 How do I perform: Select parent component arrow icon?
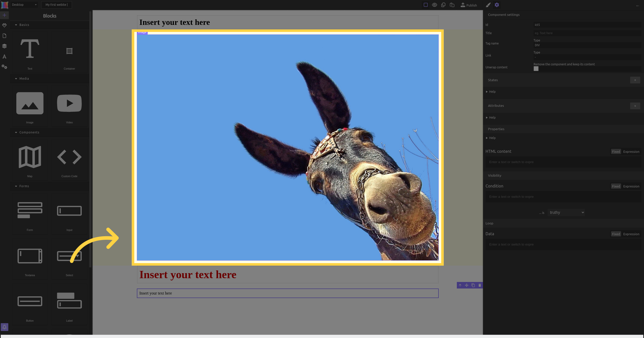(460, 285)
